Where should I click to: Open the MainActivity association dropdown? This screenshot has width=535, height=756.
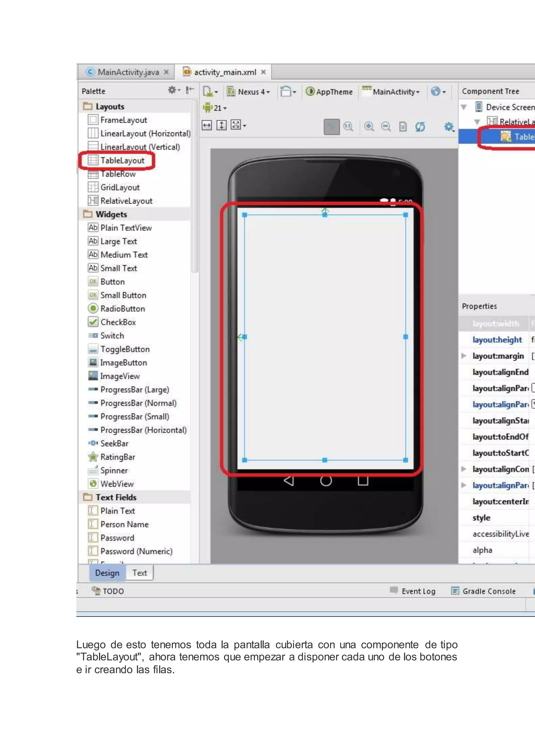391,92
